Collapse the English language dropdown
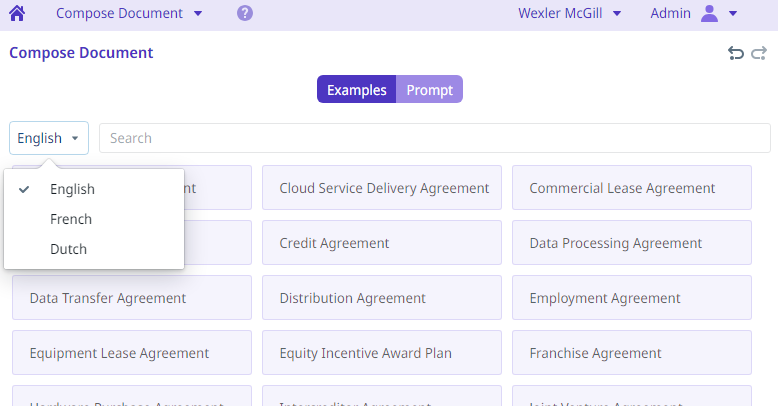 click(49, 138)
